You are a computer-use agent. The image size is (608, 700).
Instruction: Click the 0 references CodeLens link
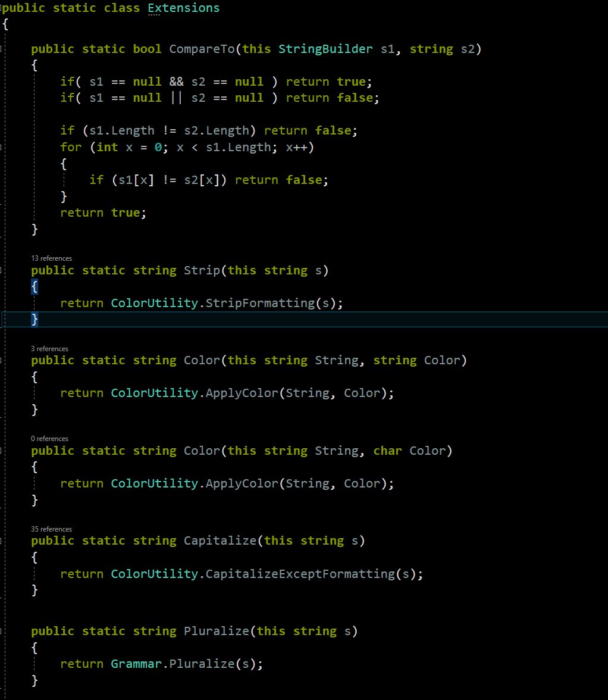(49, 439)
